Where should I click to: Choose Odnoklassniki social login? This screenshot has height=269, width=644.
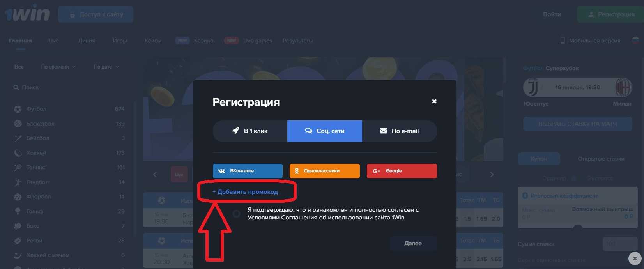click(x=324, y=171)
